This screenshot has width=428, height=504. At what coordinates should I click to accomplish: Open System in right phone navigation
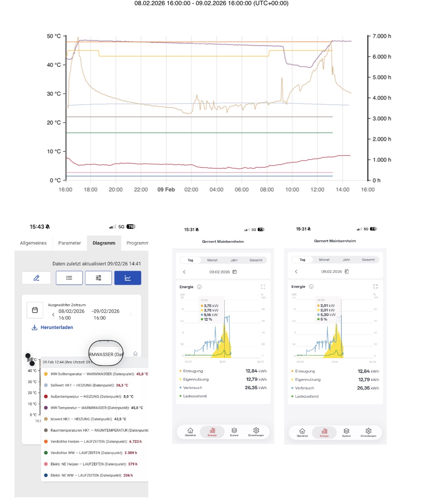pos(346,432)
